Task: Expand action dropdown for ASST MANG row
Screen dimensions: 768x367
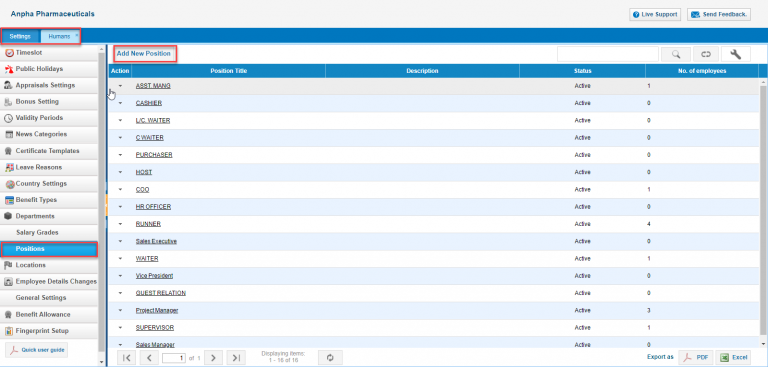Action: 120,86
